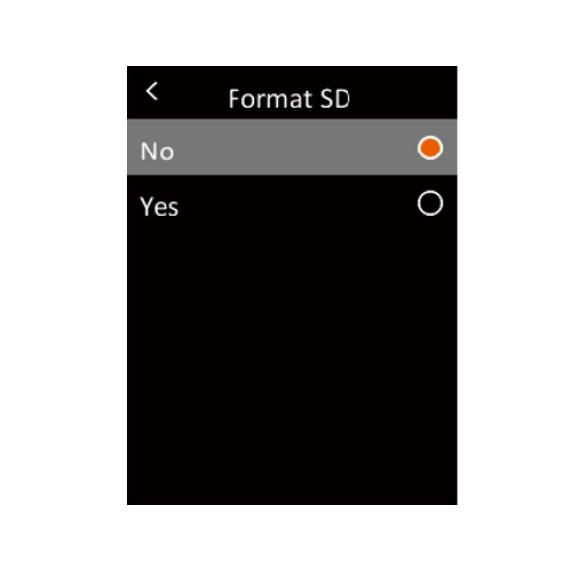Click the orange filled dot indicator
The image size is (576, 565).
click(x=430, y=148)
